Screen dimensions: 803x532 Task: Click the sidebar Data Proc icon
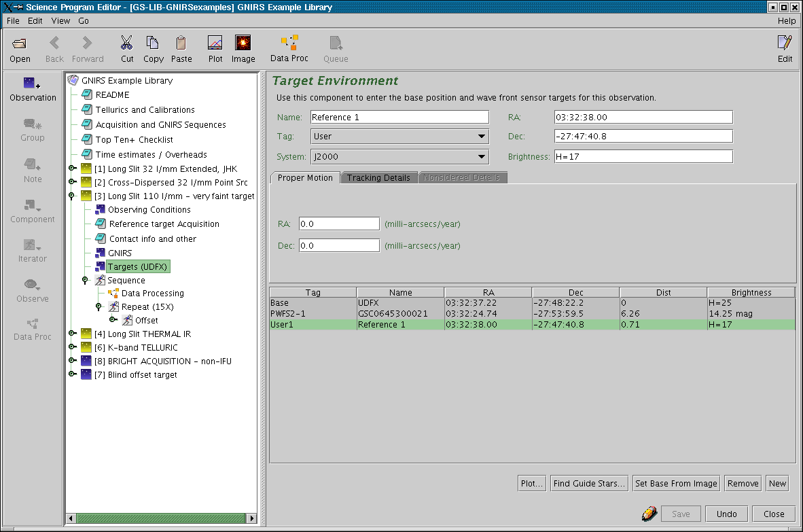[x=32, y=323]
